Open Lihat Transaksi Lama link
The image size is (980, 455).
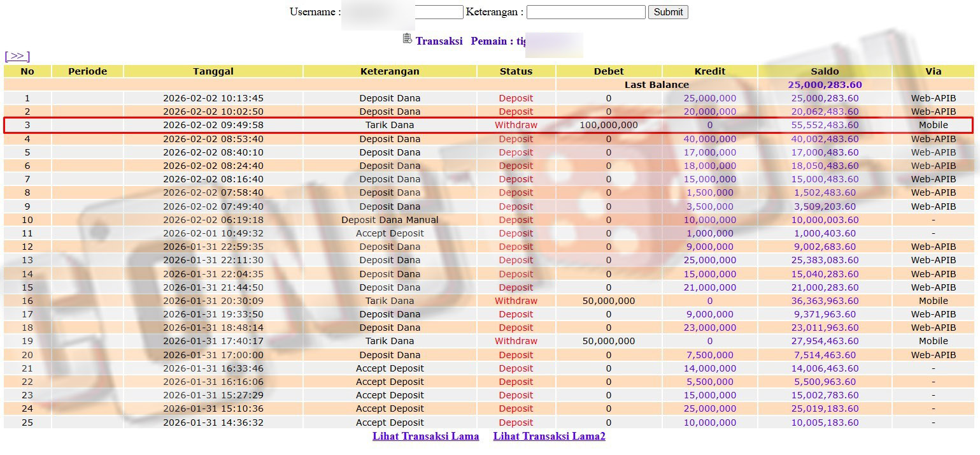click(x=425, y=437)
